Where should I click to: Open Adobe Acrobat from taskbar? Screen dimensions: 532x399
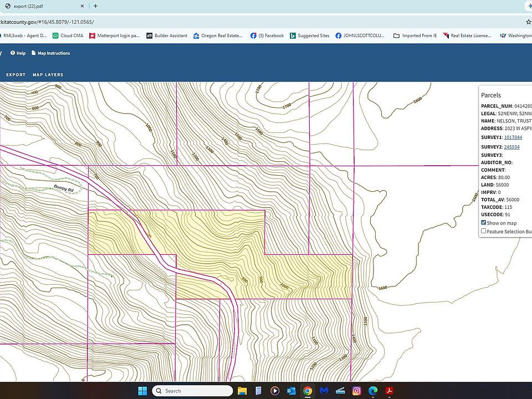pos(389,391)
